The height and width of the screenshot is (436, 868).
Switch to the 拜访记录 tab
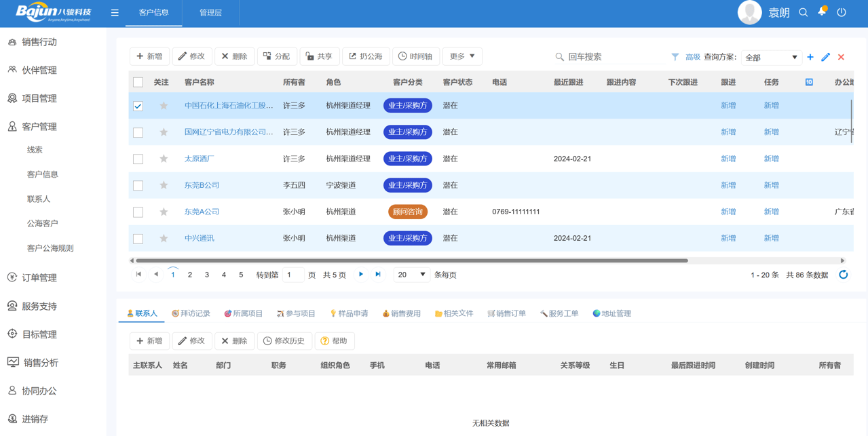pos(195,313)
